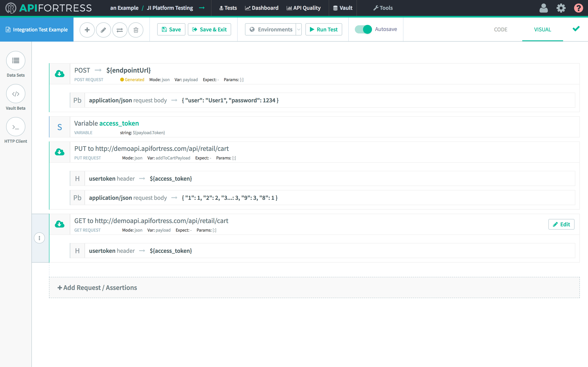Click the pencil edit toolbar icon
Viewport: 588px width, 367px height.
tap(103, 30)
